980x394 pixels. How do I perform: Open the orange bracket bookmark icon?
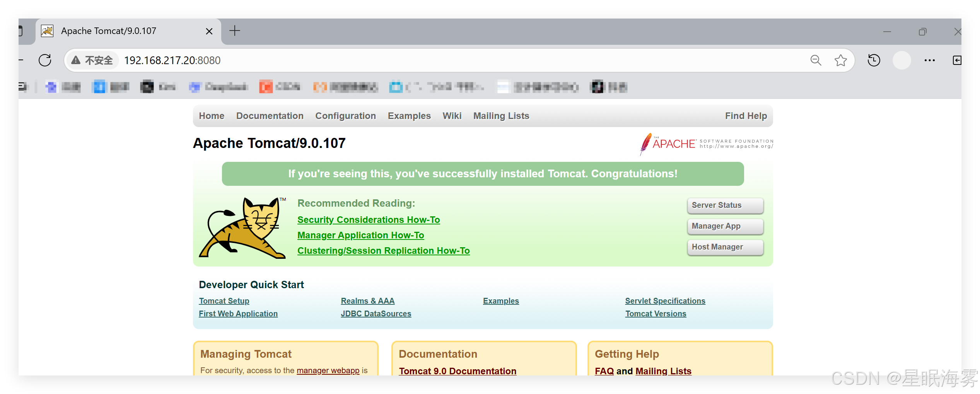pyautogui.click(x=320, y=87)
